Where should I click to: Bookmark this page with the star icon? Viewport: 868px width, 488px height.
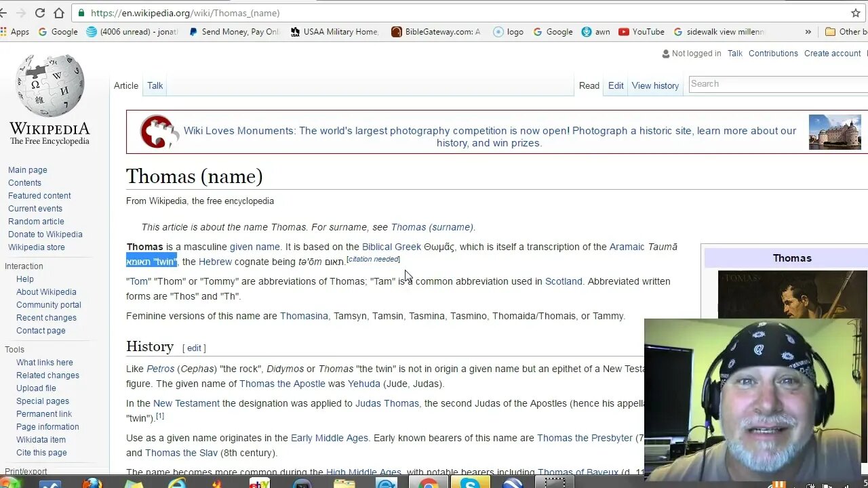click(x=856, y=13)
